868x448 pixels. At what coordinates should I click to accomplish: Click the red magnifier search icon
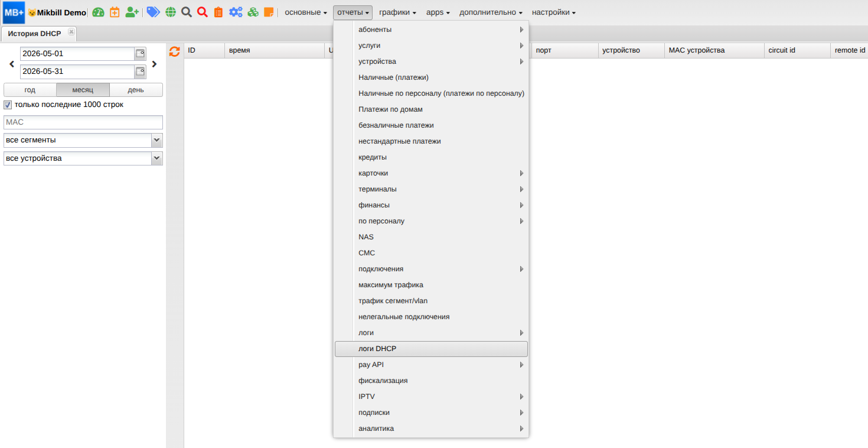pyautogui.click(x=203, y=12)
